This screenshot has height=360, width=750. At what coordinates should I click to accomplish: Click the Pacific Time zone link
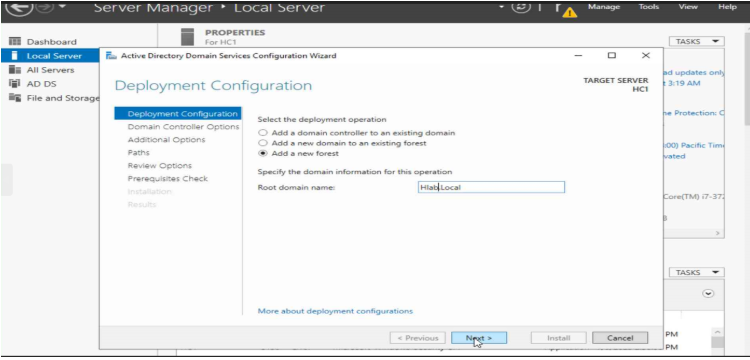(x=695, y=145)
